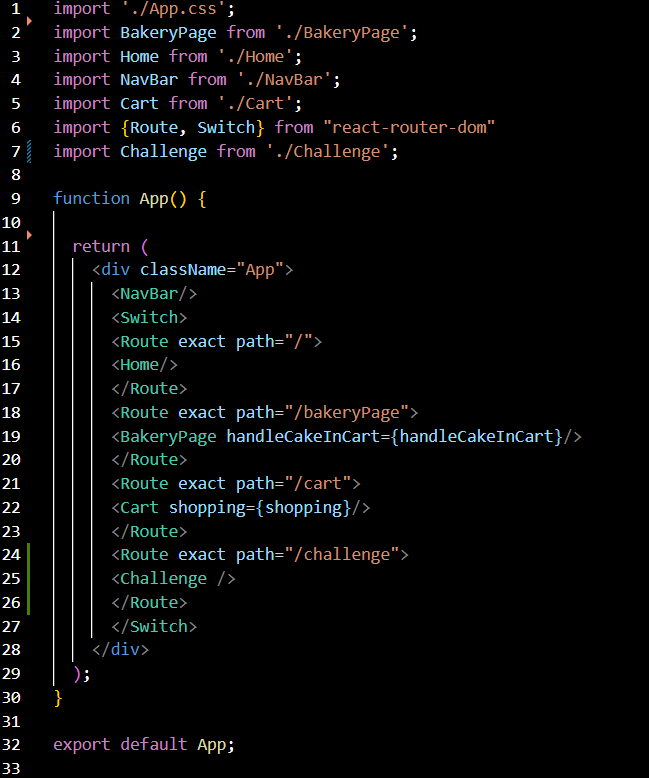Click the <BakeryPage tag name on line 19
649x778 pixels.
[x=164, y=437]
